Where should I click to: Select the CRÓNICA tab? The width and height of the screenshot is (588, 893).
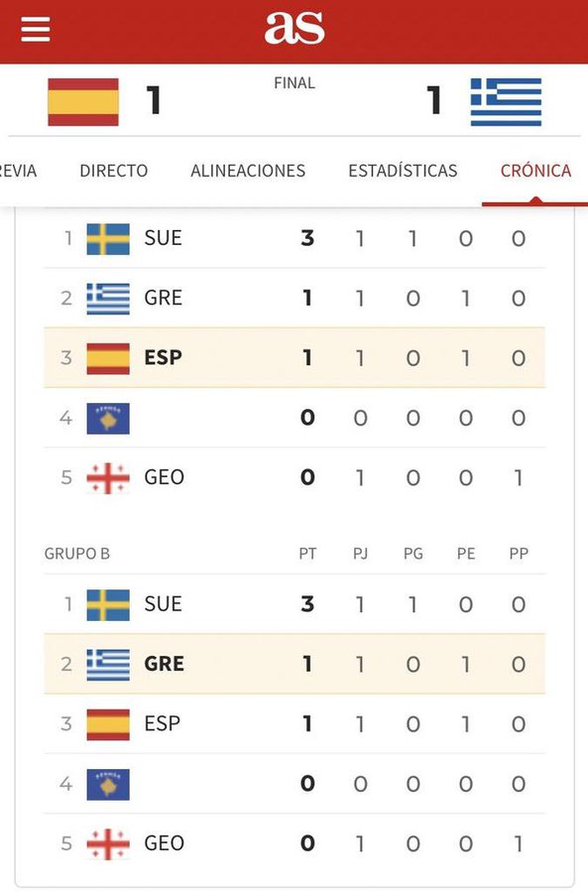[535, 171]
